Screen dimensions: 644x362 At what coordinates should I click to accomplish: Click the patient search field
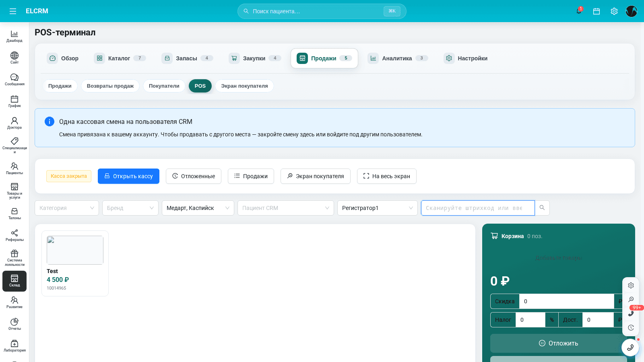coord(322,11)
